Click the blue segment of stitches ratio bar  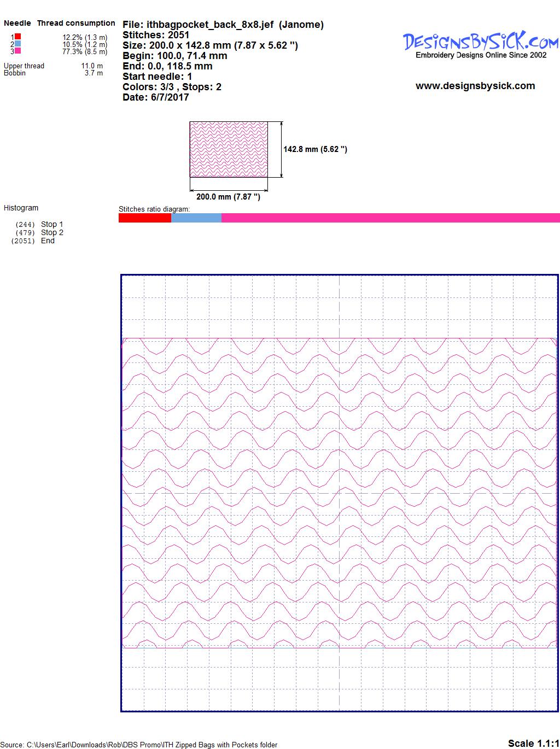(x=196, y=218)
